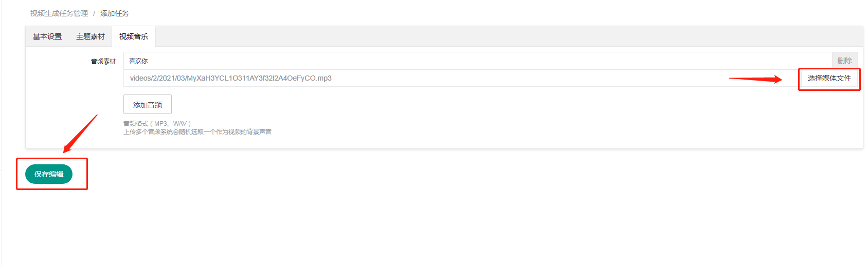Open the 主题素材 tab
868x266 pixels.
coord(91,36)
